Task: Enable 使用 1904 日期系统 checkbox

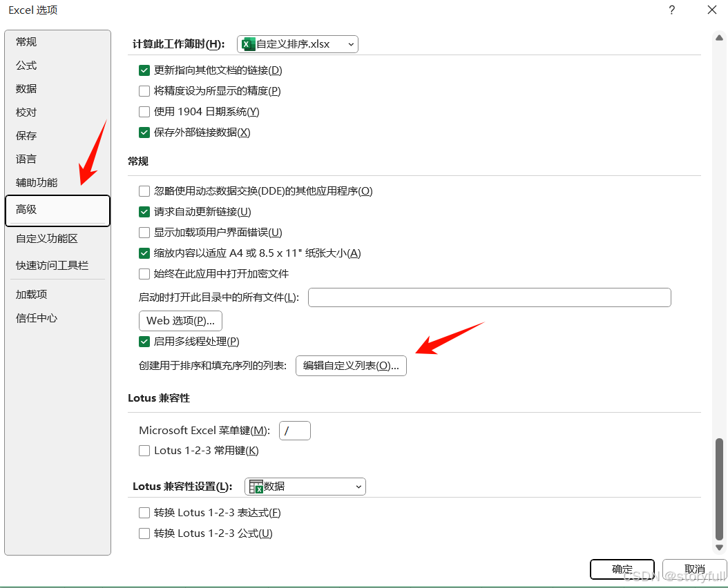Action: [144, 112]
